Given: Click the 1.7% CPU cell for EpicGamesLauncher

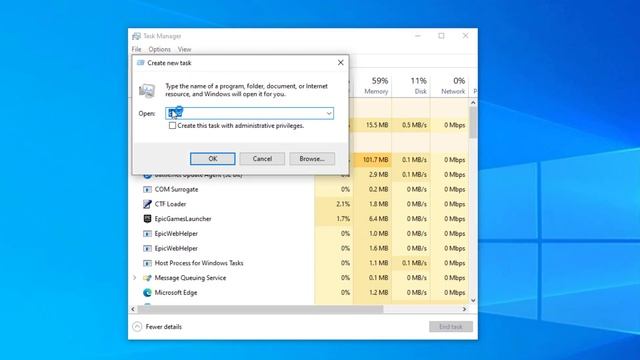Looking at the screenshot, I should pos(333,219).
